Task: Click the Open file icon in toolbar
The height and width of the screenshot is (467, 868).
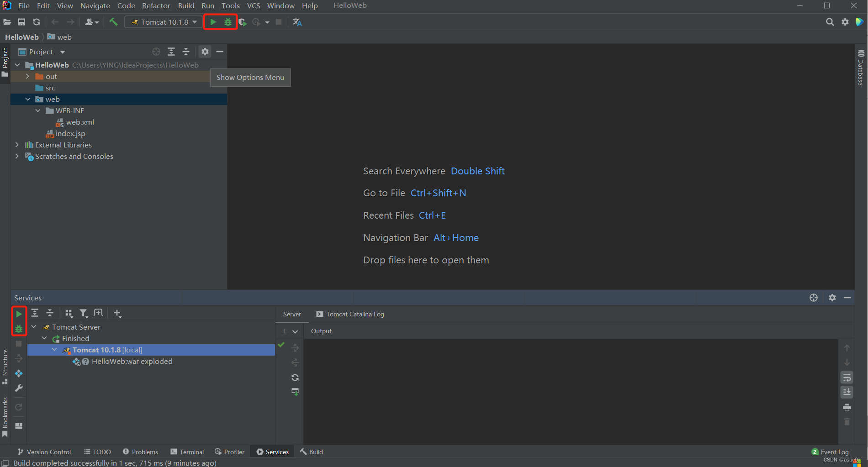Action: (x=7, y=22)
